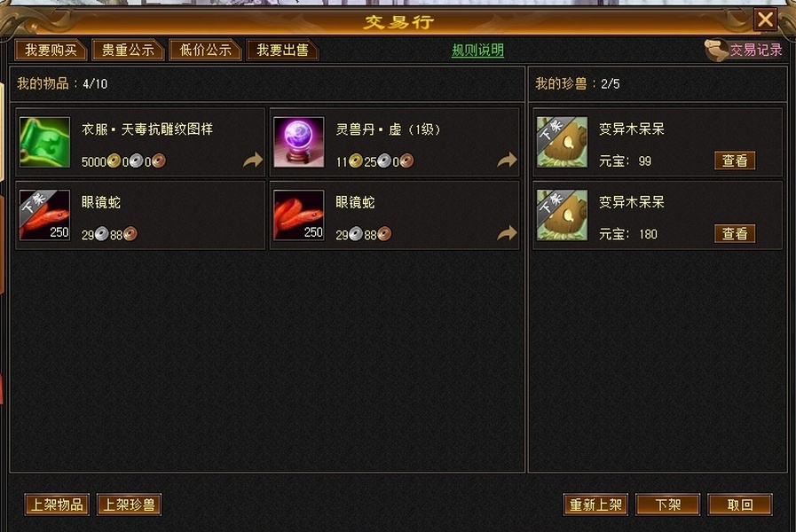This screenshot has width=796, height=532.
Task: Select the delisted red cobra icon
Action: (x=44, y=215)
